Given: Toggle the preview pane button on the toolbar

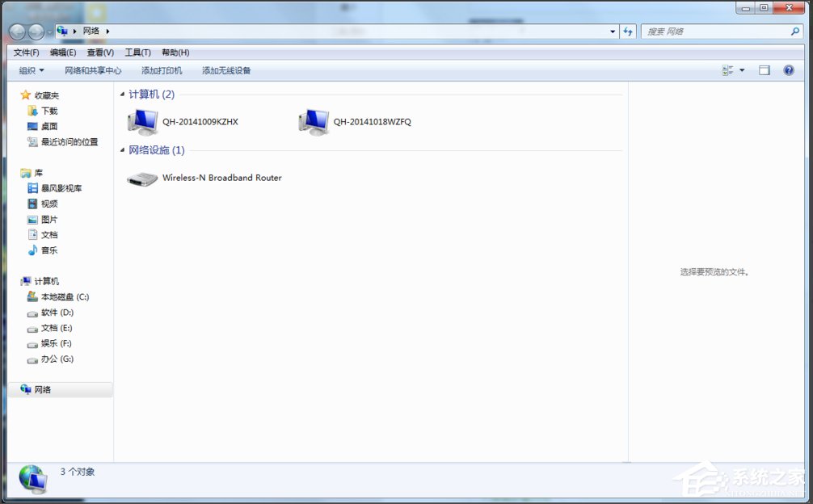Looking at the screenshot, I should (x=763, y=70).
